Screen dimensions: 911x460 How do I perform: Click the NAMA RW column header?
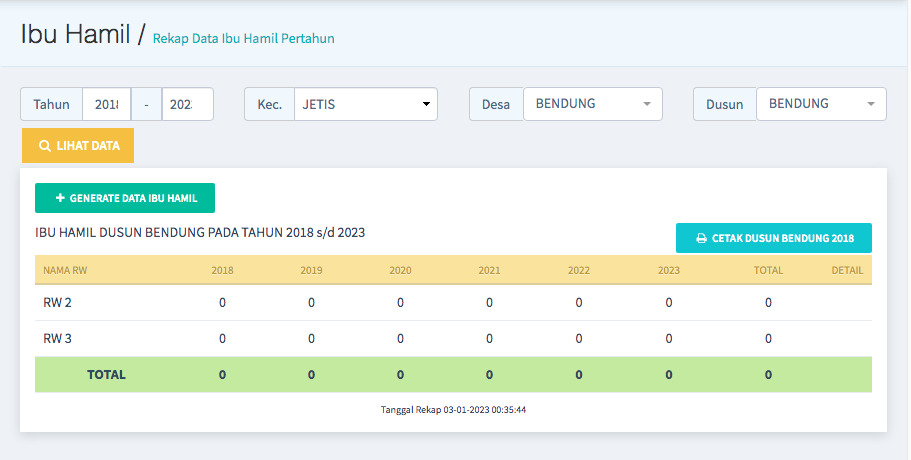(x=63, y=270)
